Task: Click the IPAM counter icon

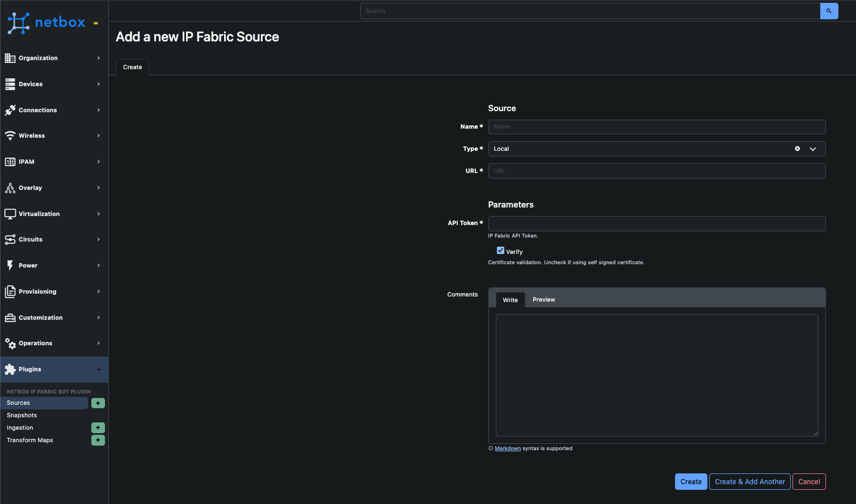Action: point(10,162)
